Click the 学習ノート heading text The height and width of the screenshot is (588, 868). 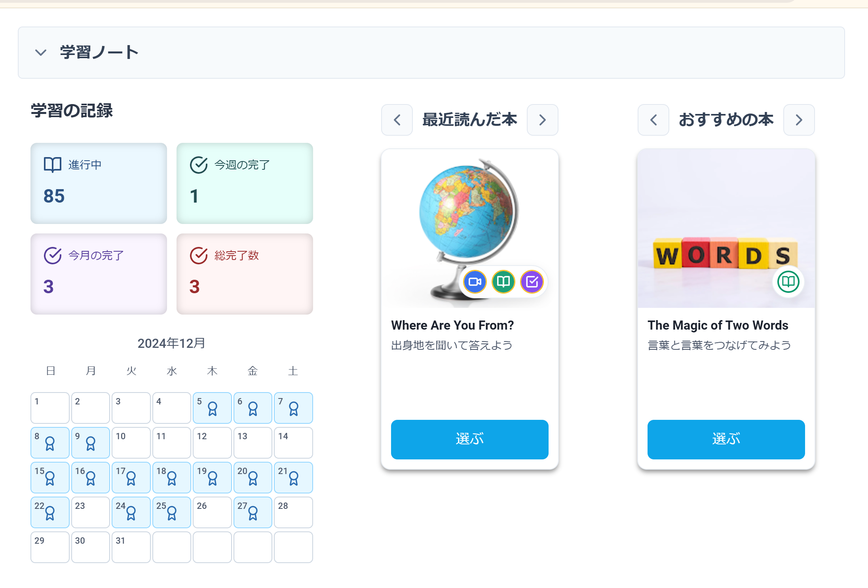point(99,52)
